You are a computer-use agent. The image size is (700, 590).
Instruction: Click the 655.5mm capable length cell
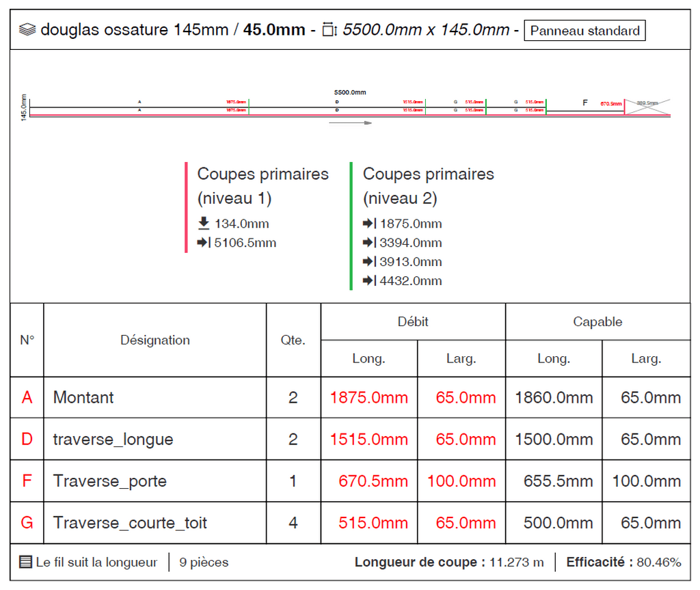tap(554, 481)
